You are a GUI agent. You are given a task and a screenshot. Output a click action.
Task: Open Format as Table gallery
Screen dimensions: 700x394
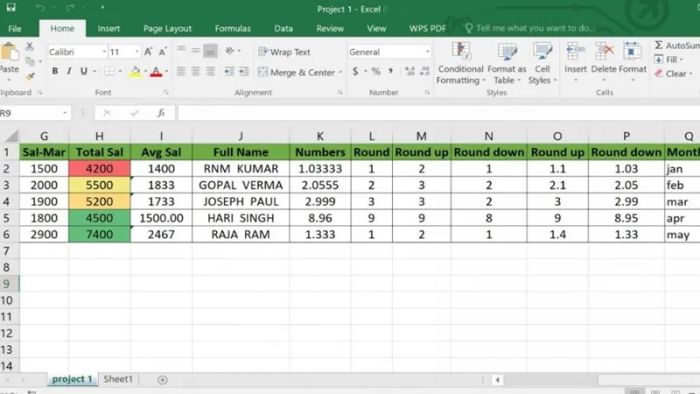(x=507, y=63)
